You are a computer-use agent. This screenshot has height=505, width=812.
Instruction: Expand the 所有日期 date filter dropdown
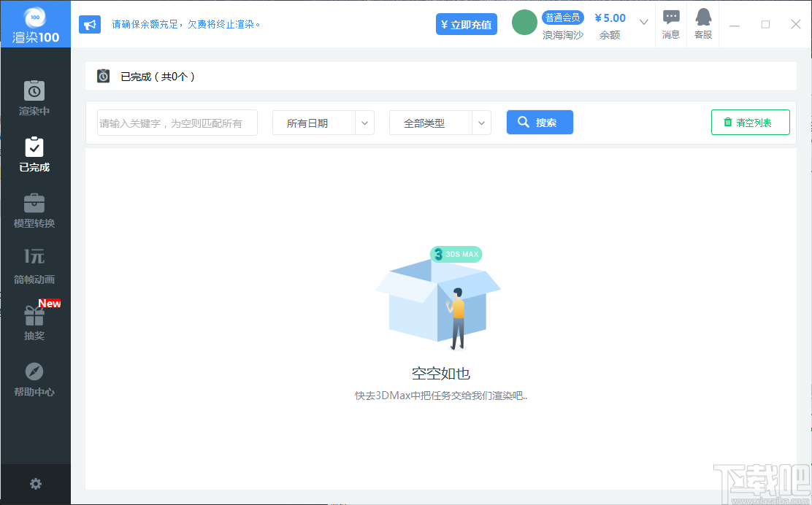click(323, 122)
